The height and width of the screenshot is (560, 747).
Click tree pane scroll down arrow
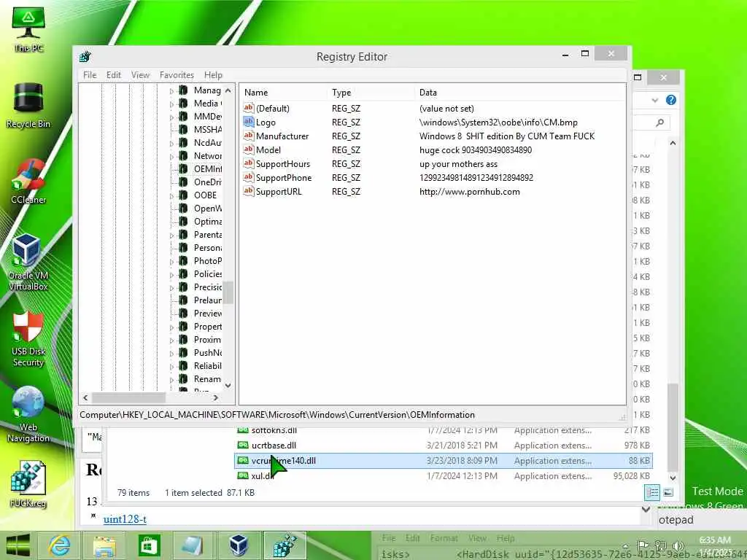228,385
